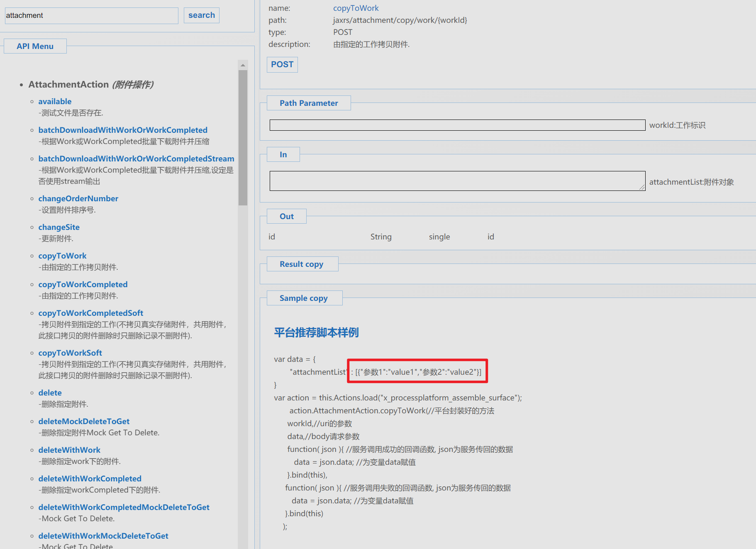The width and height of the screenshot is (756, 549).
Task: Open the API Menu tab
Action: (35, 46)
